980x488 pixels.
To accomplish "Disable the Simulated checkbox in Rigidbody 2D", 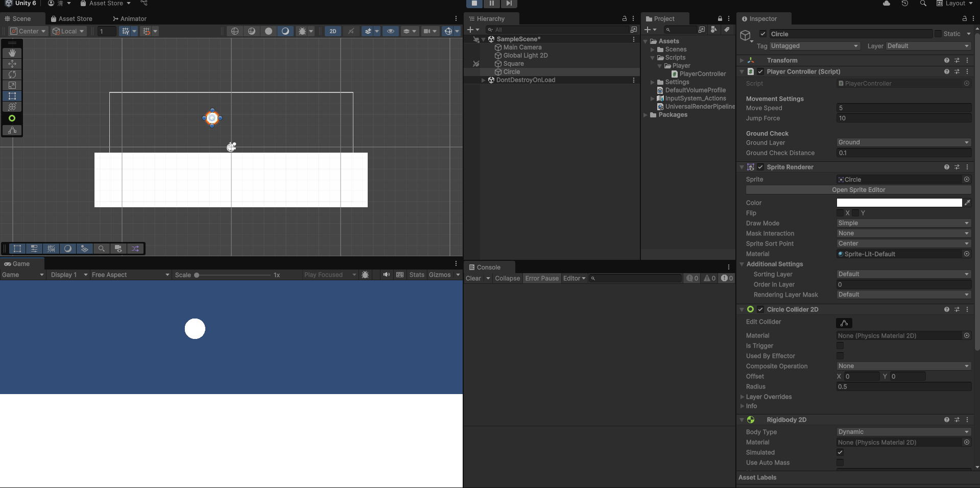I will point(840,452).
